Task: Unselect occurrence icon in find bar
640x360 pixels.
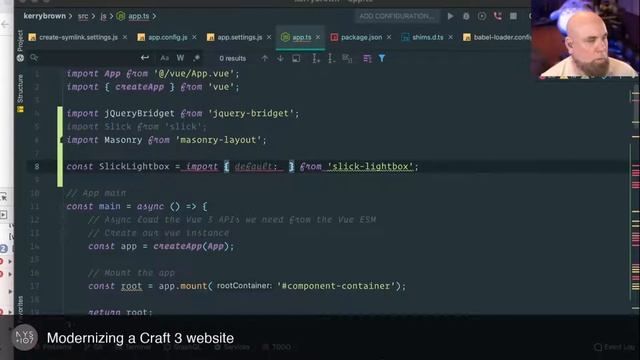Action: pos(331,58)
